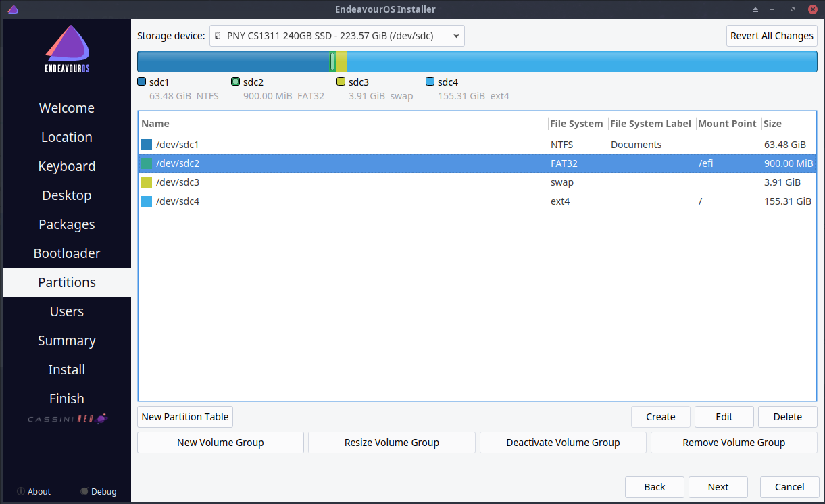Click the sdc2 legend color square
This screenshot has height=504, width=825.
click(x=235, y=82)
